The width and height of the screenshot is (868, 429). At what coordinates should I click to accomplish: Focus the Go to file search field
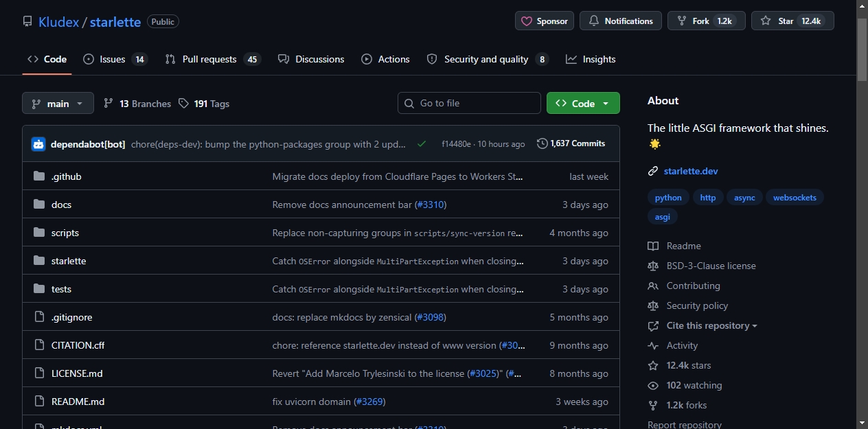[x=469, y=103]
